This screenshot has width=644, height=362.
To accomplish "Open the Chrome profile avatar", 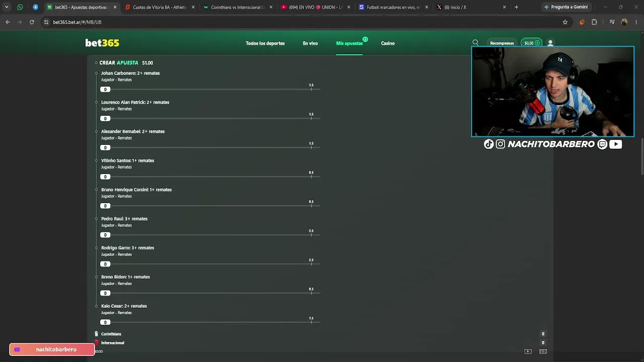I will coord(624,22).
